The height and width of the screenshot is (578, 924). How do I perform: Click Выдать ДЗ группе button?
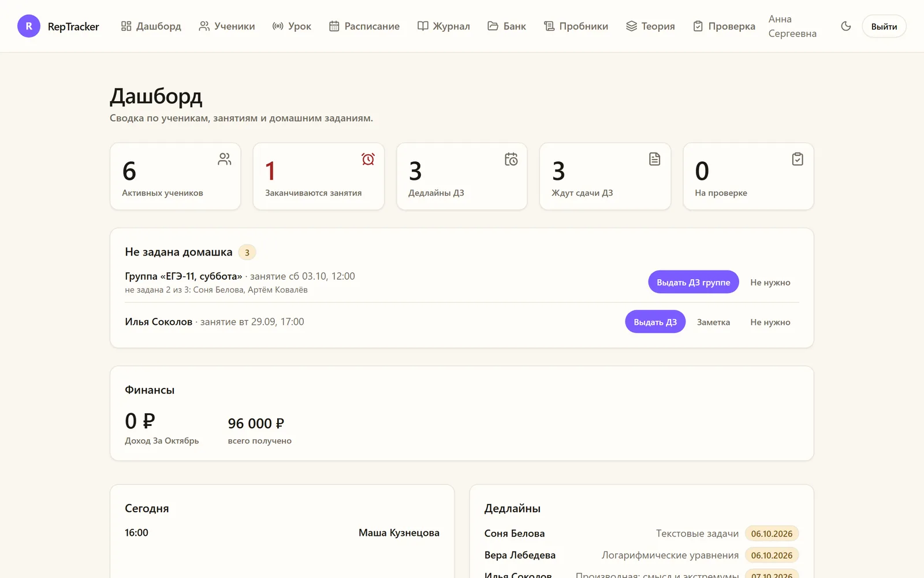tap(694, 282)
